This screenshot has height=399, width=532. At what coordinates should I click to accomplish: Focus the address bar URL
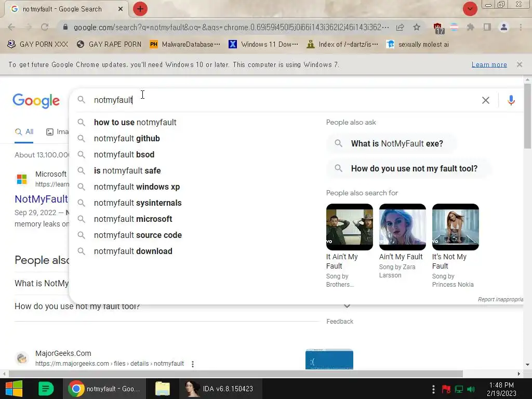231,27
